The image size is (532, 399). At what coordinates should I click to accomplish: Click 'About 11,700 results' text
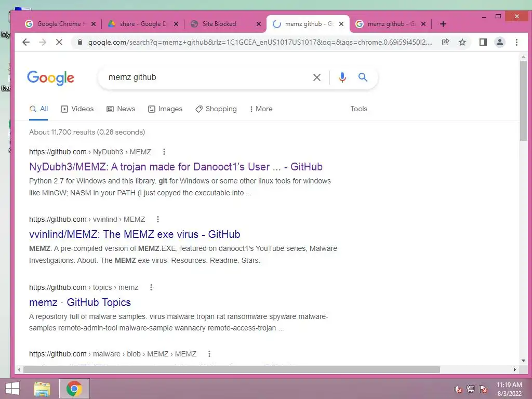click(63, 132)
